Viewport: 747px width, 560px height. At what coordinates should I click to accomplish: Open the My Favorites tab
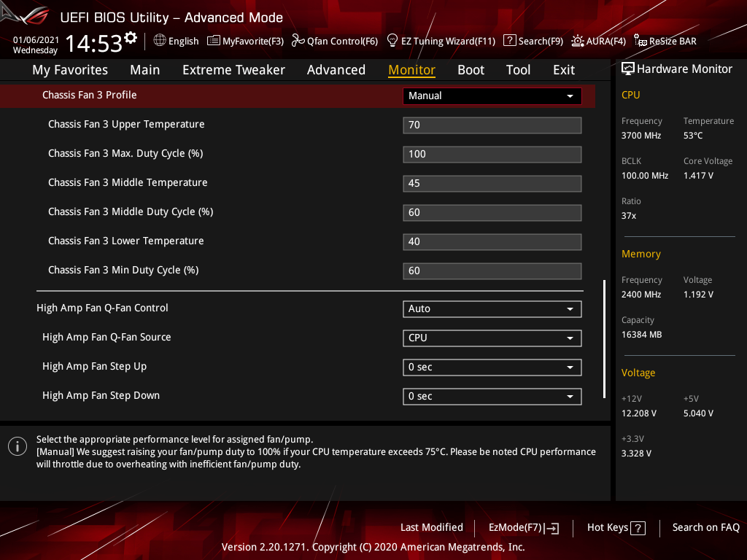pyautogui.click(x=70, y=70)
